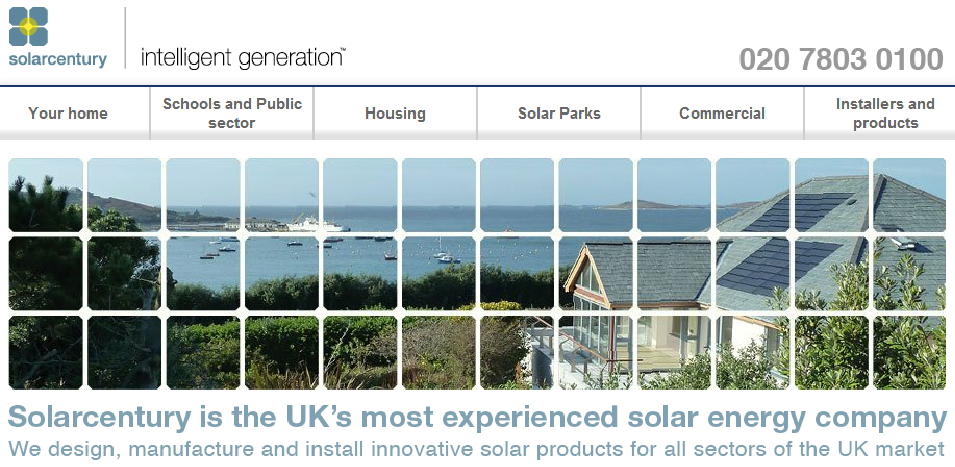Screen dimensions: 955x467
Task: Click the ferry boat image tile
Action: (x=281, y=195)
